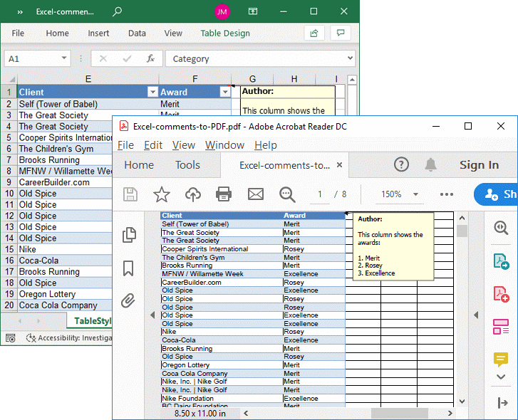
Task: Hide the right tools pane arrow
Action: (476, 315)
